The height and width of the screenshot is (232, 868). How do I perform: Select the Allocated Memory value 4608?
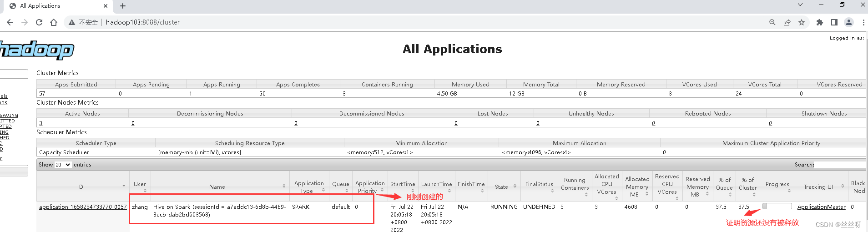coord(631,207)
